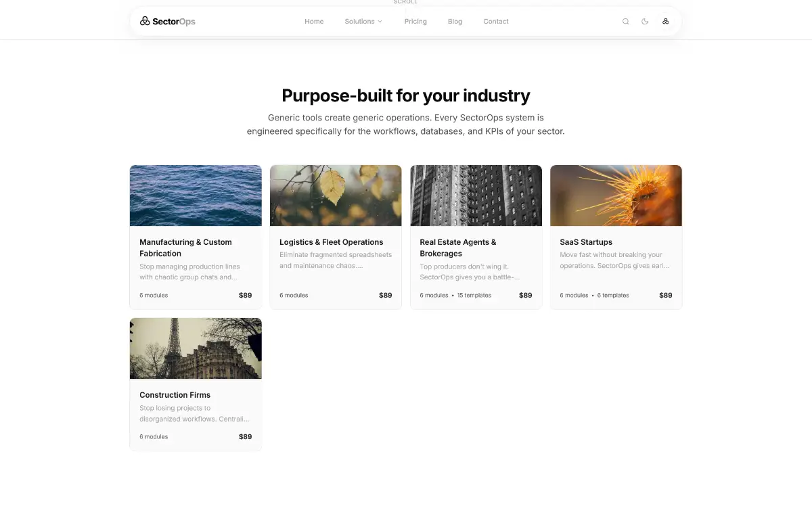Select the ocean water thumbnail image

pos(196,195)
